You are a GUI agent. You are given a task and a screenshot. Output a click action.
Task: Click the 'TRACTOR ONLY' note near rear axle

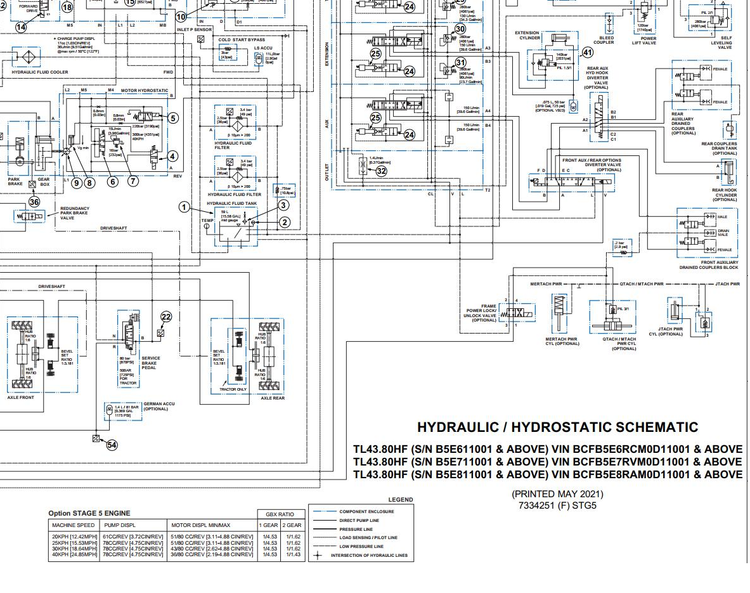coord(233,389)
